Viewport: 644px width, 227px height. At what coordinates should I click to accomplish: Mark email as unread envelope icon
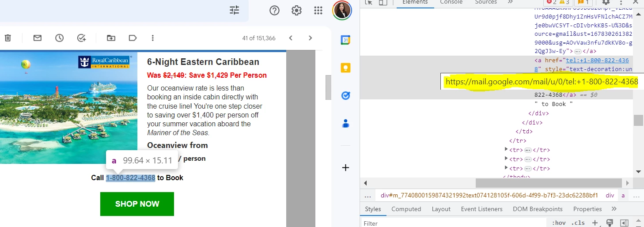click(38, 38)
